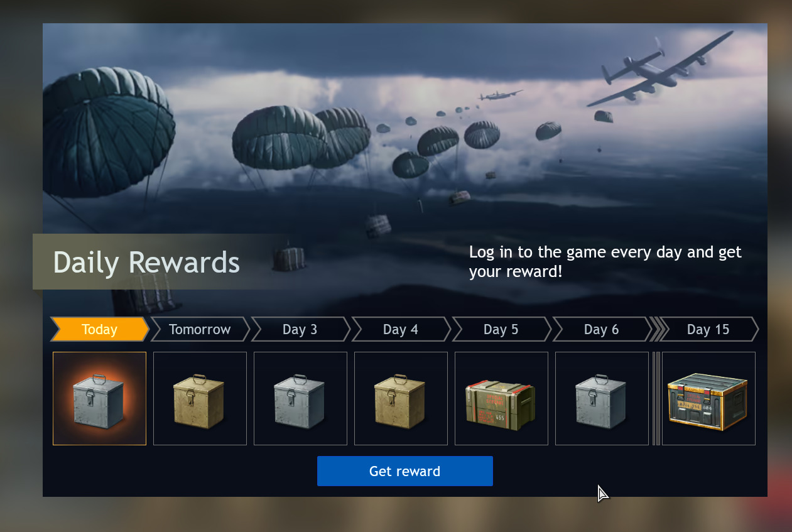Click the blue Get reward button
The height and width of the screenshot is (532, 792).
(x=405, y=471)
